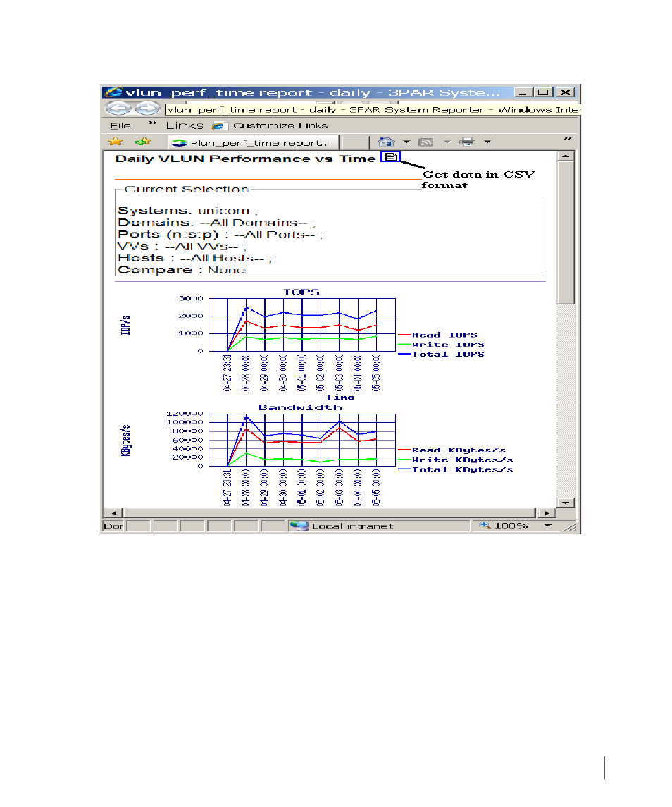Click Internet Explorer icon in title bar

[x=113, y=92]
